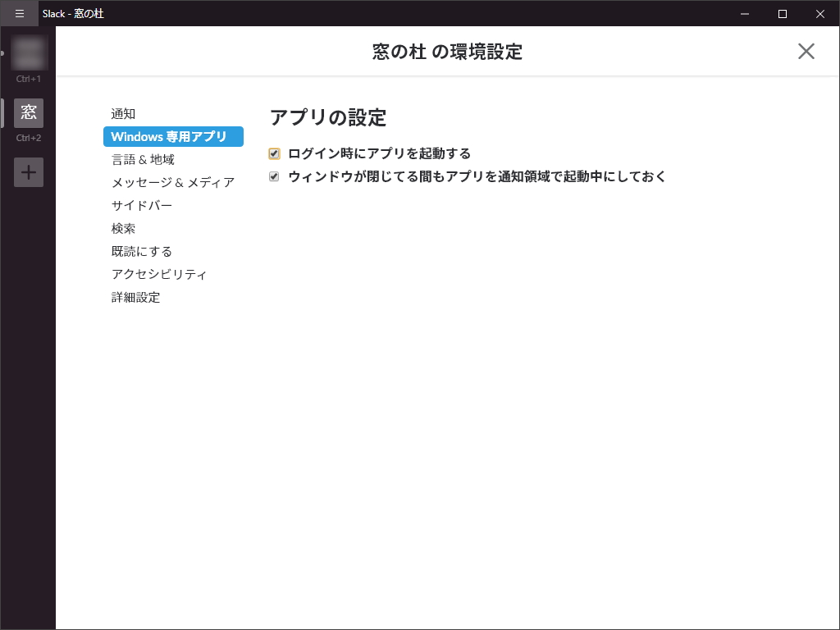Close preferences using the X icon

coord(806,51)
